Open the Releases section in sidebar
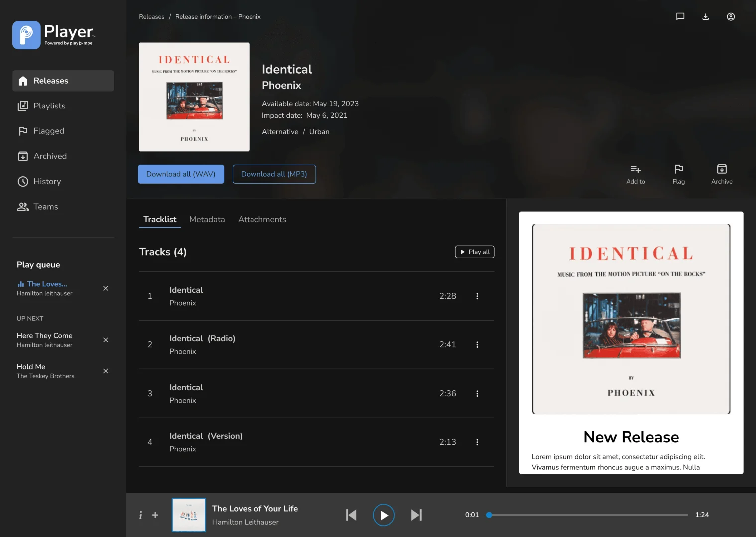Screen dimensions: 756x537 (50, 81)
